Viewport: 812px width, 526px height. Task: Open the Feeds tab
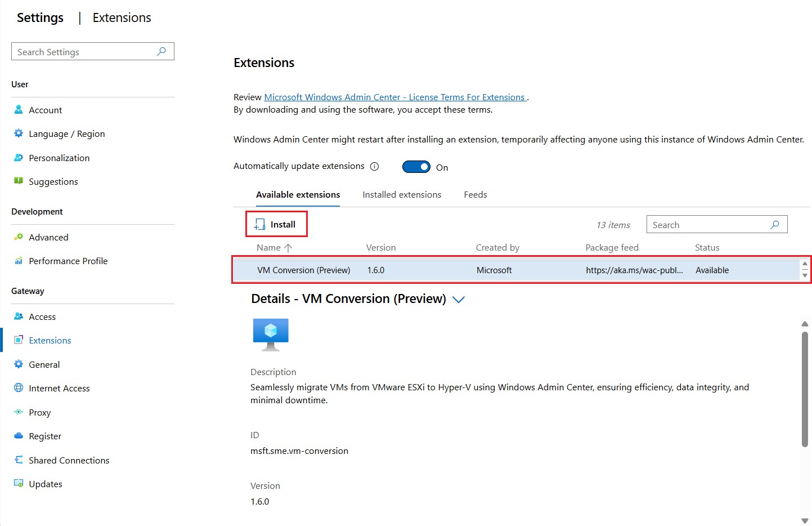(475, 194)
